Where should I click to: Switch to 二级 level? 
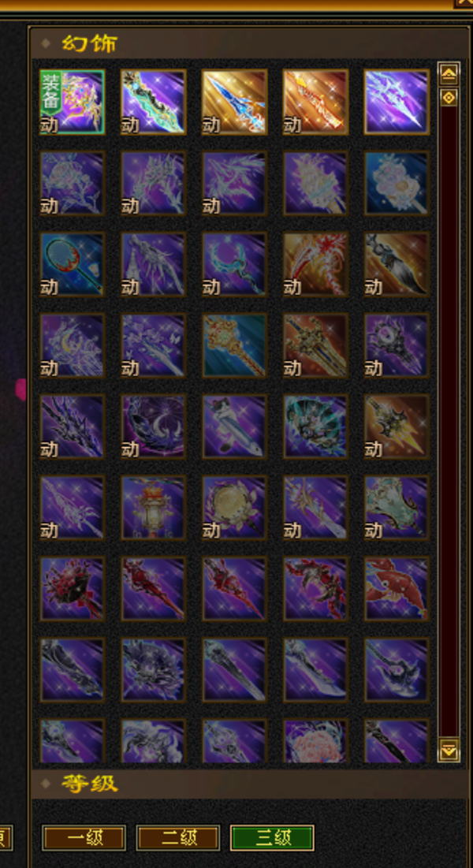coord(178,838)
